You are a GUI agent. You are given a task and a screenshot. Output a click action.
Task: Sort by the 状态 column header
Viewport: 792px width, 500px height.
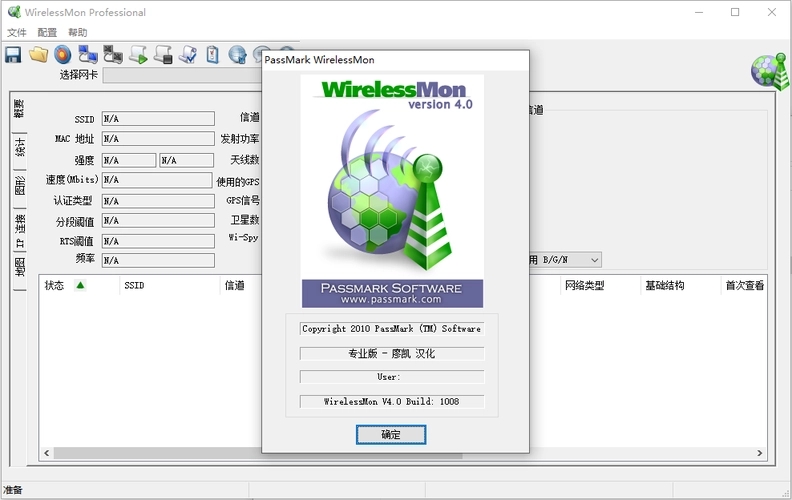pyautogui.click(x=79, y=285)
